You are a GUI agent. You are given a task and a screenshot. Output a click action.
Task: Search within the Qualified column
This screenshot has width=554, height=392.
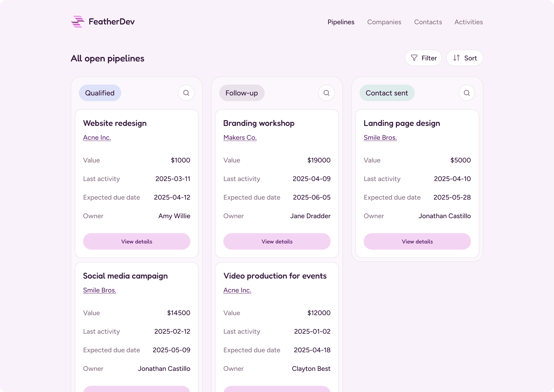click(x=186, y=93)
